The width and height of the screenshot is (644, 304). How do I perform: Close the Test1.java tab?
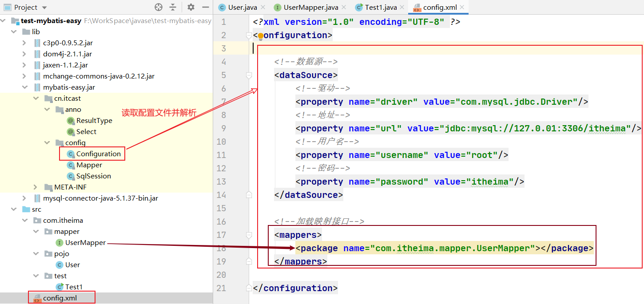402,8
